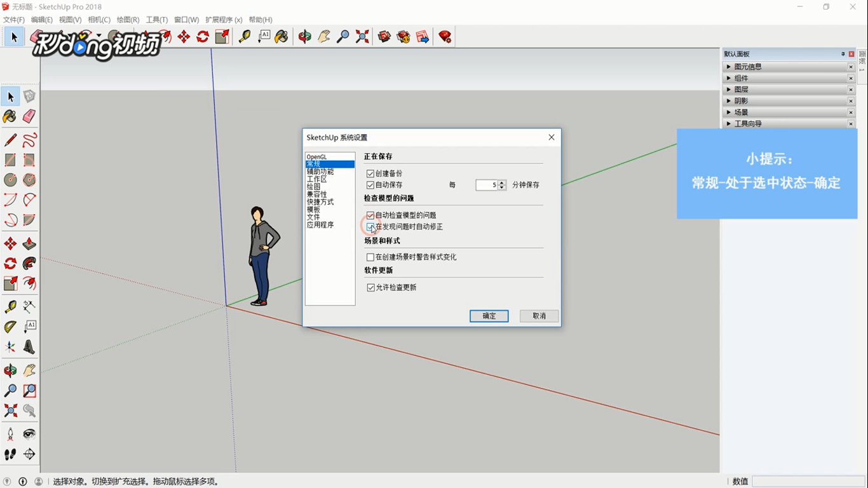Select the Eraser tool in left toolbar
Screen dimensions: 868x488
point(29,116)
